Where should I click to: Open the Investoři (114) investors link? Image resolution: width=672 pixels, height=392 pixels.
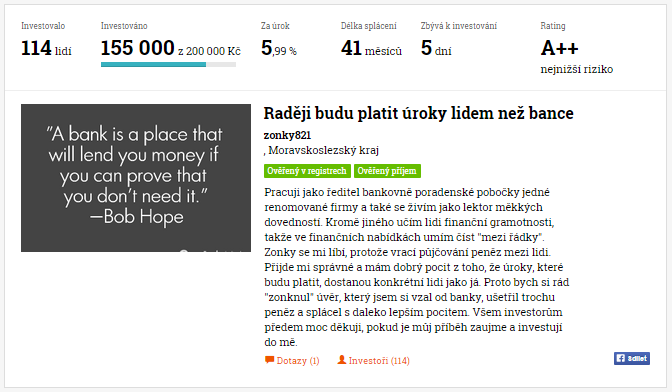coord(373,361)
